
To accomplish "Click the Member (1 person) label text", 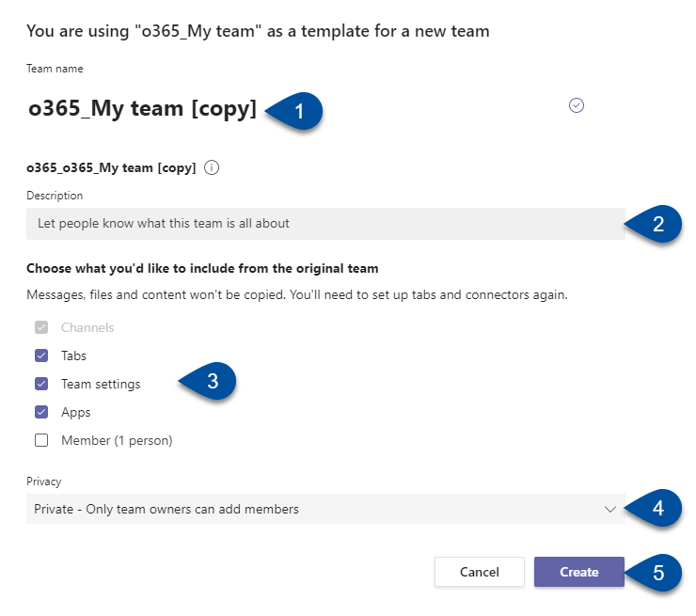I will point(117,440).
